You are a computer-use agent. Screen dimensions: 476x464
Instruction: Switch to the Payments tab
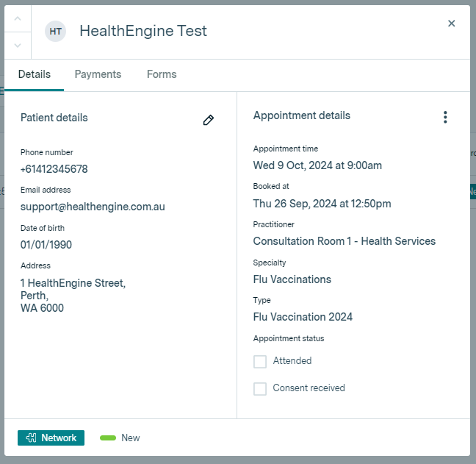[x=98, y=74]
